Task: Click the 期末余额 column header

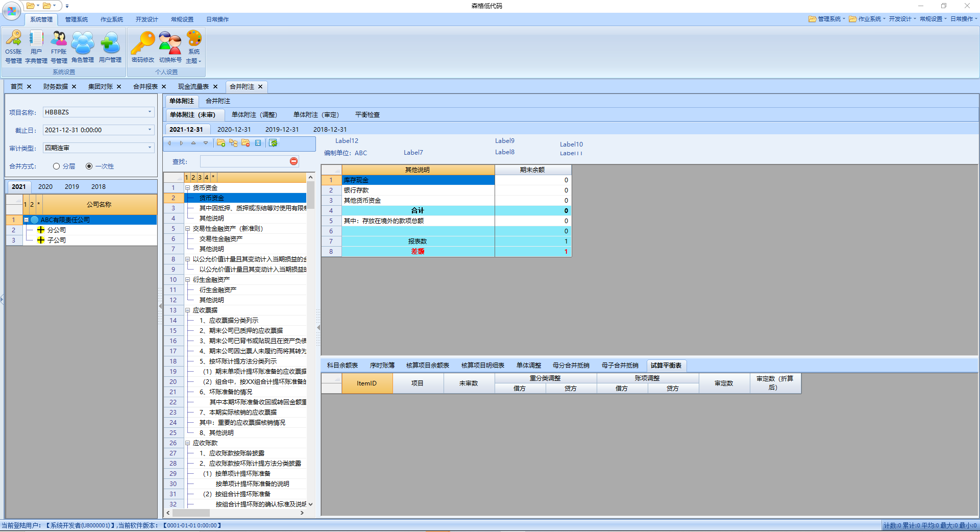Action: pyautogui.click(x=532, y=170)
